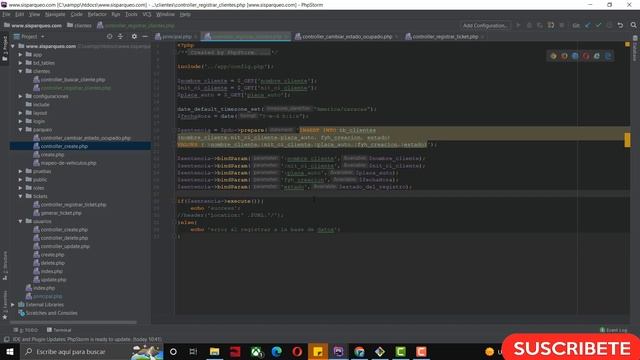Open the Navigate menu
Screen dimensions: 640x360
click(x=55, y=14)
